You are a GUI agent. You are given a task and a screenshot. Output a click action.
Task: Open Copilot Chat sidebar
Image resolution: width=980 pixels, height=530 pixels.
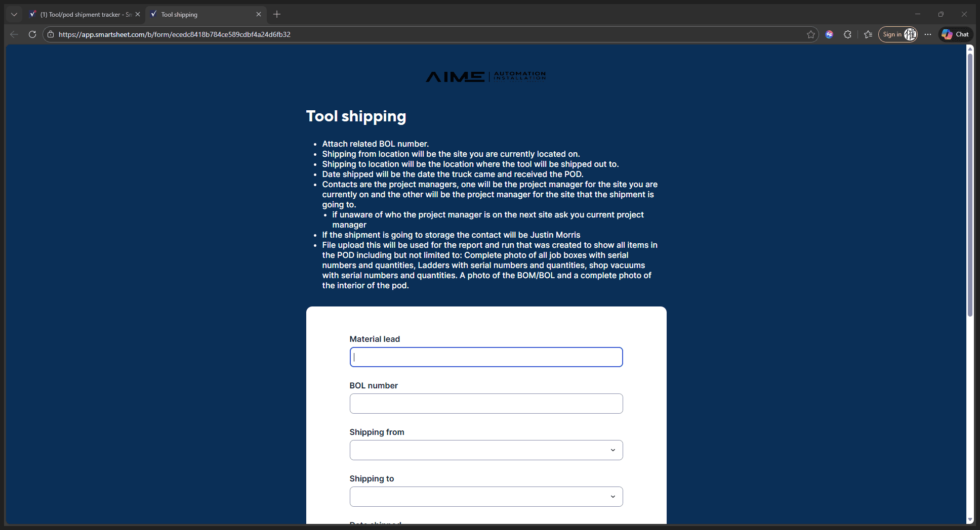(x=956, y=34)
